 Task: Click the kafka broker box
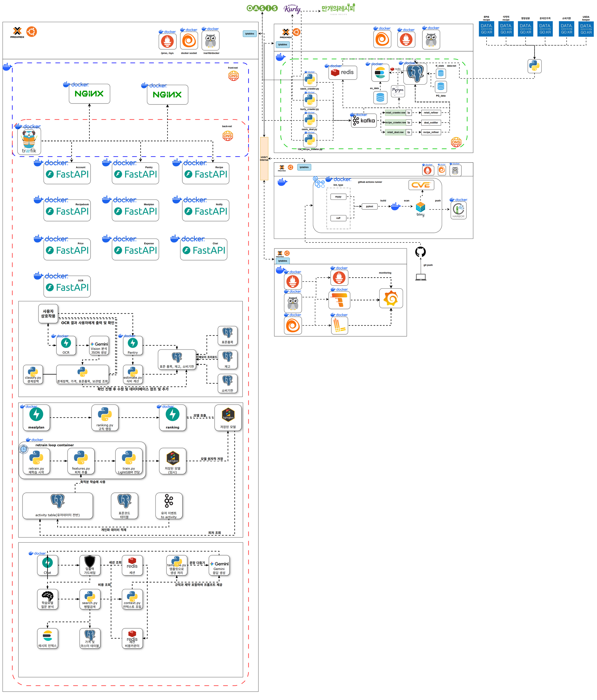click(x=364, y=121)
